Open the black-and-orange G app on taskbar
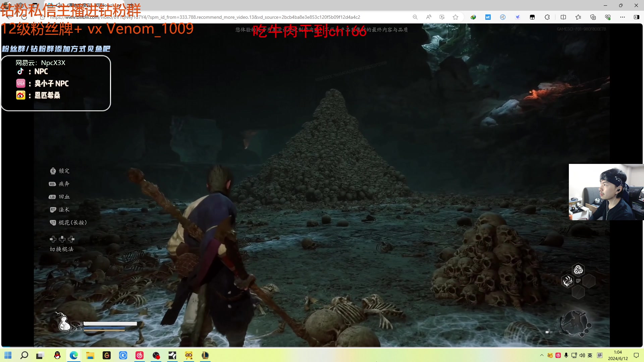 [x=107, y=355]
